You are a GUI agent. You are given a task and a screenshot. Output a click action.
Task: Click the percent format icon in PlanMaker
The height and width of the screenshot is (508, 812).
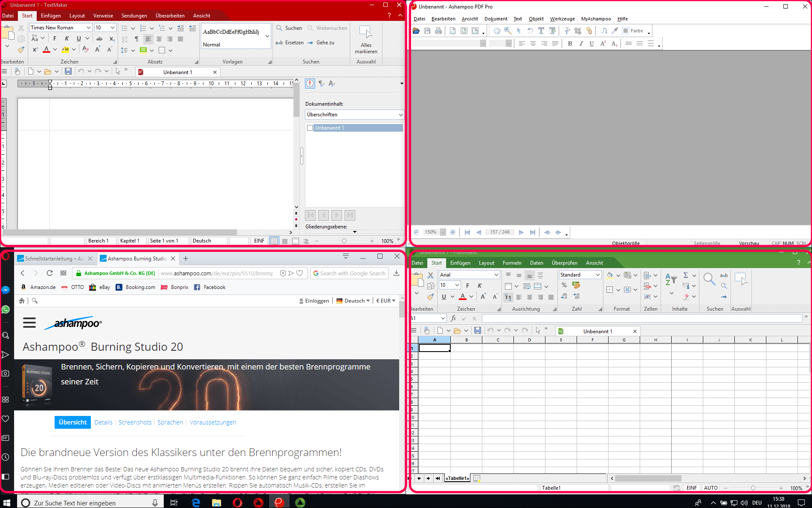564,285
